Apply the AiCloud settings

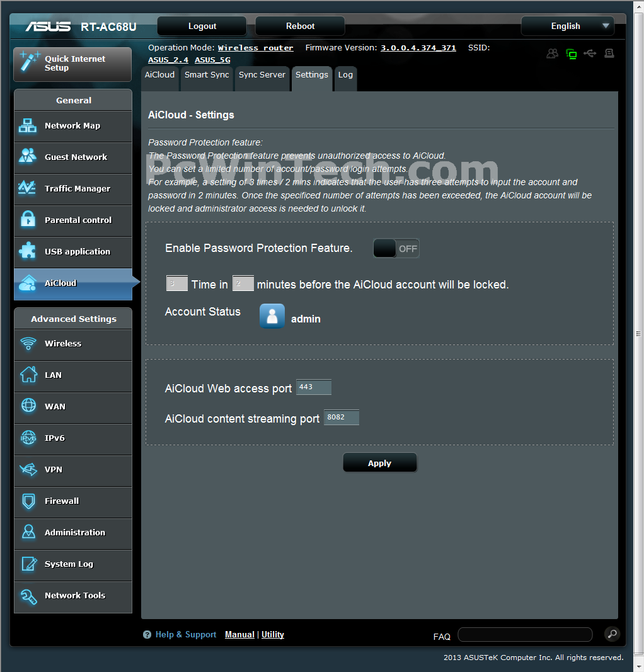coord(379,463)
